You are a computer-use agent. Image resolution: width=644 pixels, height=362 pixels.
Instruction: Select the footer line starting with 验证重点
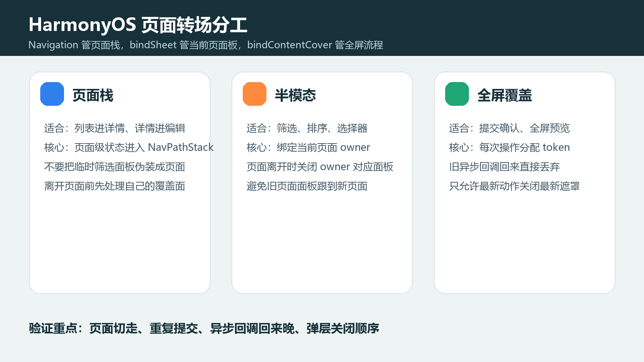(204, 329)
